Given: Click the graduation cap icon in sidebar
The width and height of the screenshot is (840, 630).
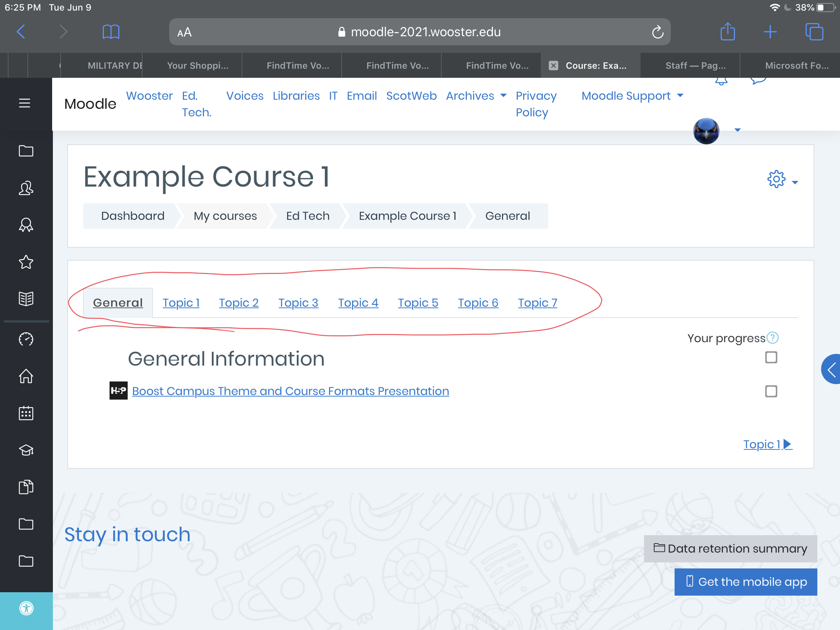Looking at the screenshot, I should [26, 450].
